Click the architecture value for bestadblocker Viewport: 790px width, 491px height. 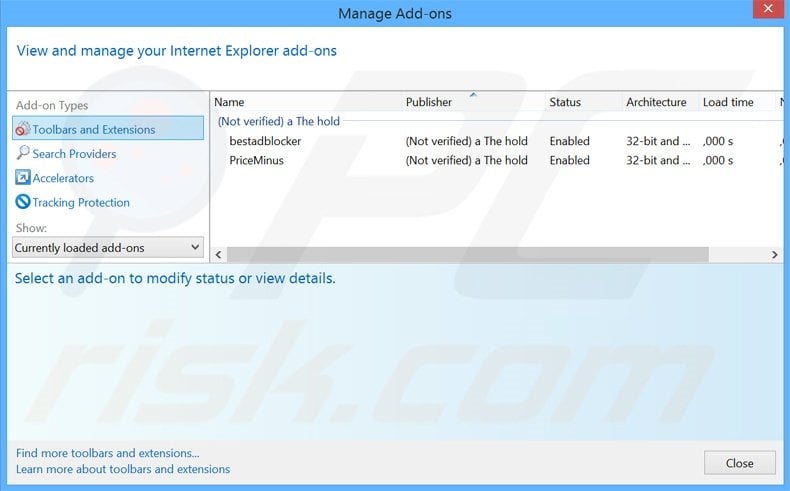(658, 141)
